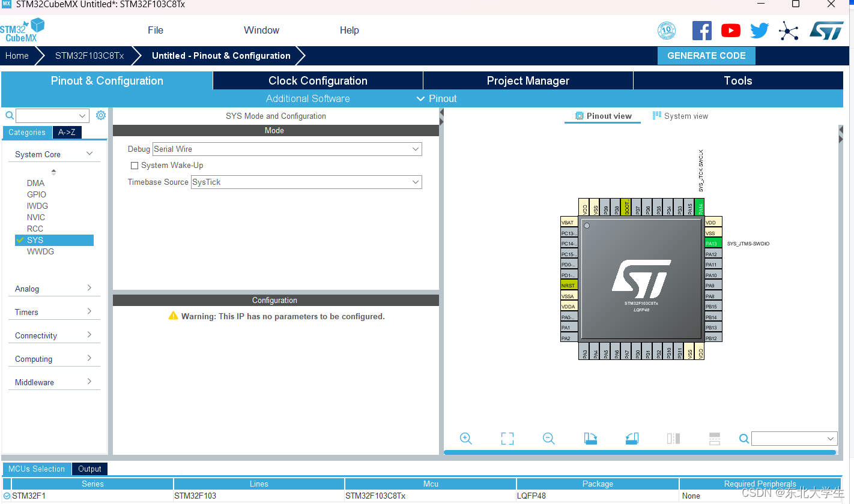Toggle the horizontal split view icon
The height and width of the screenshot is (504, 854).
[x=715, y=439]
